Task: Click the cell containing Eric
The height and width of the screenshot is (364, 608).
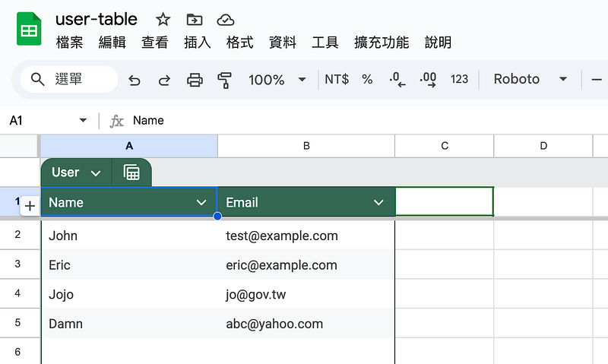Action: (129, 264)
